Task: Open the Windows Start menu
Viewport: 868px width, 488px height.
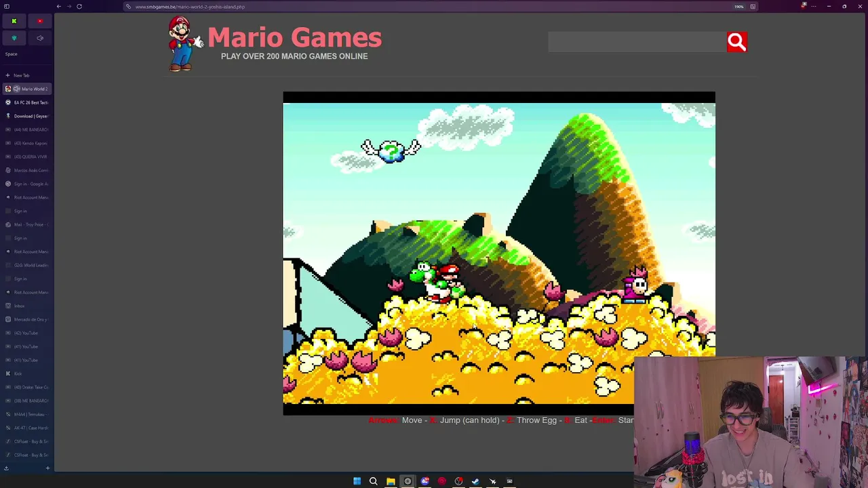Action: (357, 481)
